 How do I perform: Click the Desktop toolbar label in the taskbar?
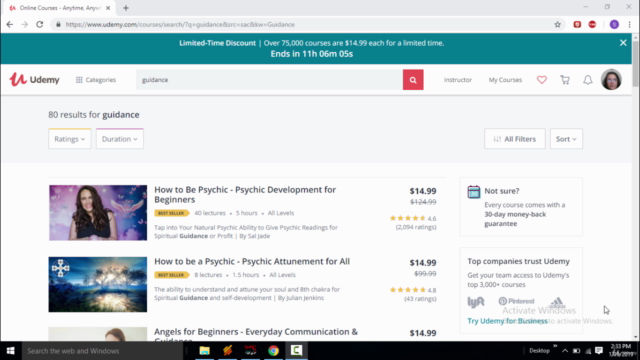[539, 351]
